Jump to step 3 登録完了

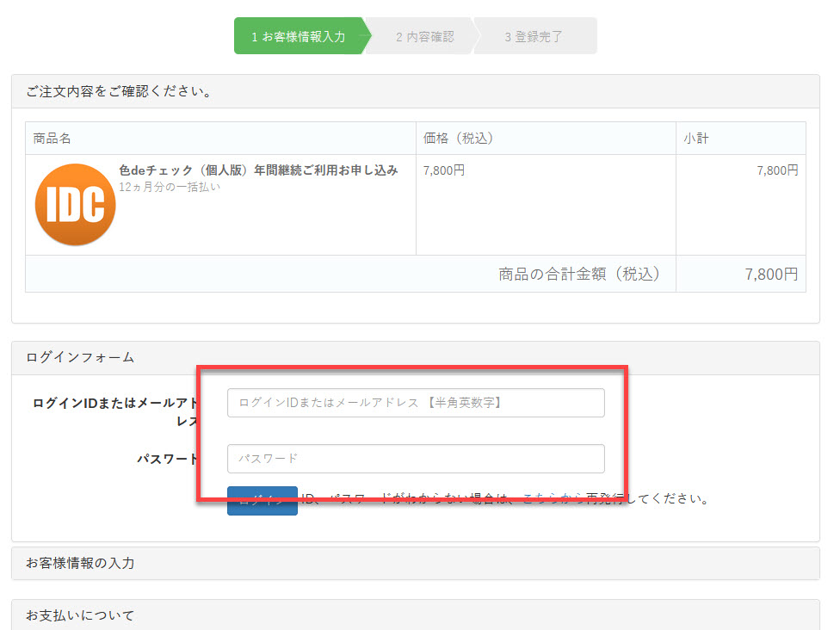point(534,37)
